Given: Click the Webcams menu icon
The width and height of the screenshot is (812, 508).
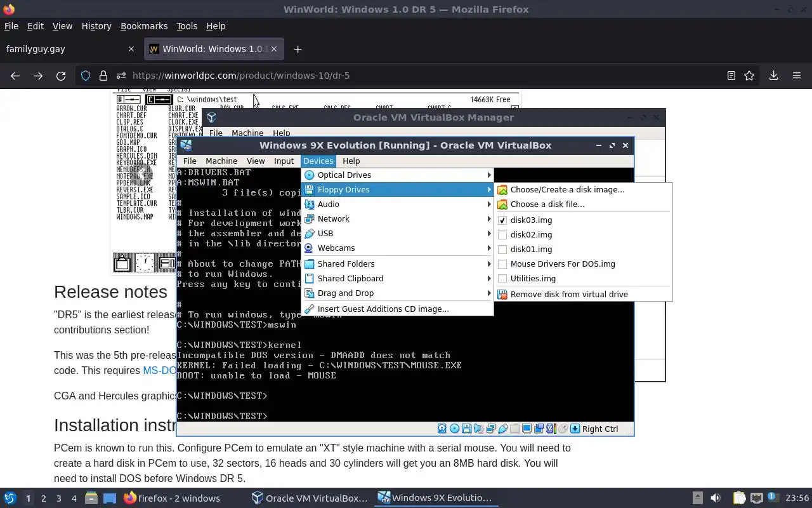Looking at the screenshot, I should 309,248.
